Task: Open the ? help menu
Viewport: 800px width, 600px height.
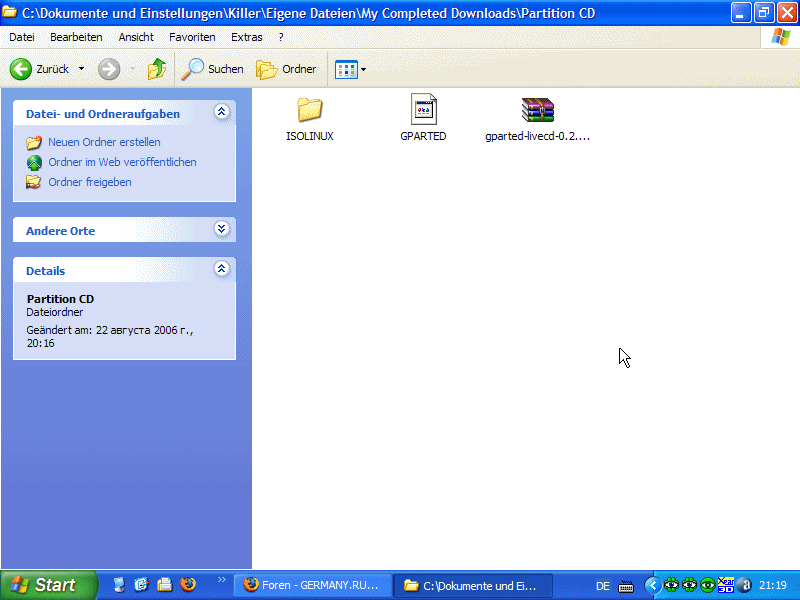Action: click(x=281, y=37)
